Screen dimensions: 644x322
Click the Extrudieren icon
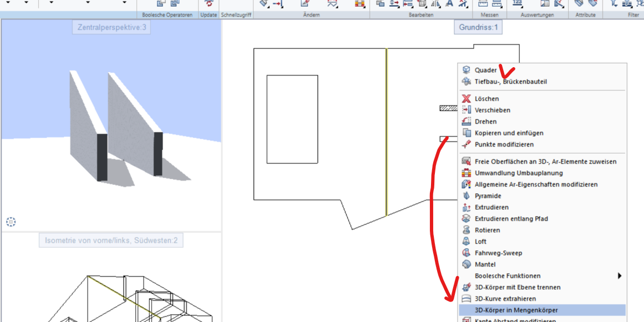466,207
